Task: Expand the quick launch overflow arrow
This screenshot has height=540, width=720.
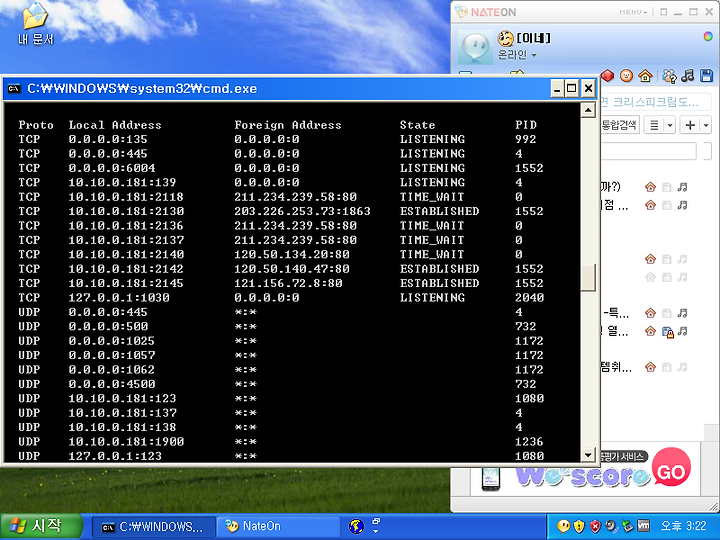Action: click(x=376, y=532)
